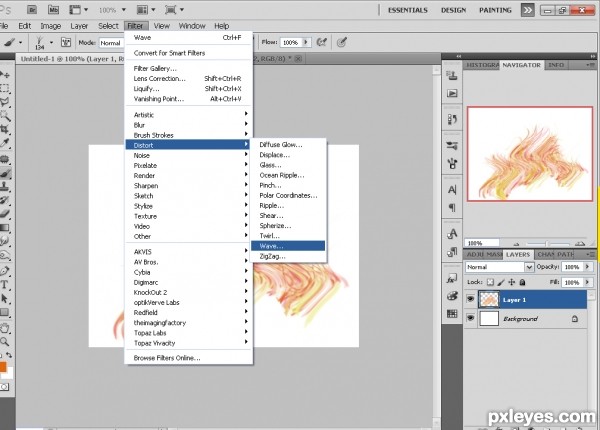Click the Navigator zoom percentage field
The width and height of the screenshot is (600, 430).
[x=482, y=243]
